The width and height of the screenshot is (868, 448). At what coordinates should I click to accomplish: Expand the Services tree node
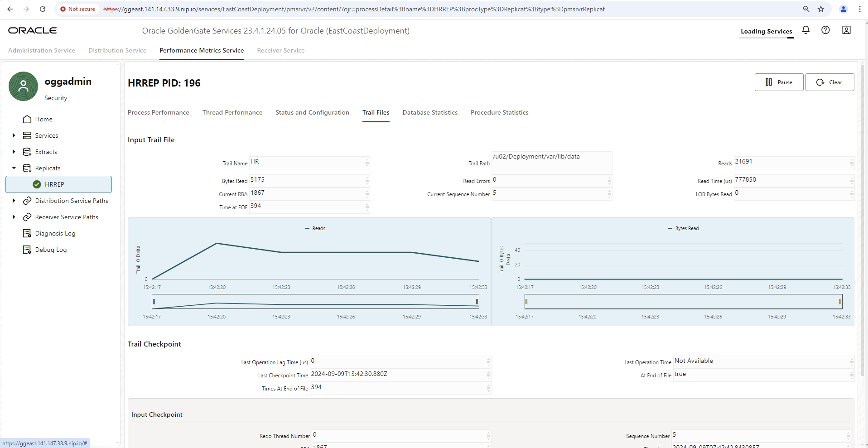[14, 135]
